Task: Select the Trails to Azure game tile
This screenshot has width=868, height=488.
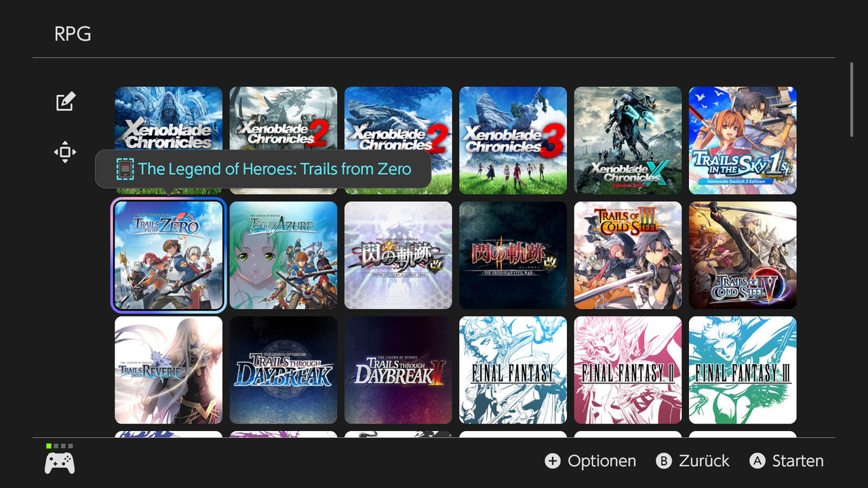Action: [x=283, y=256]
